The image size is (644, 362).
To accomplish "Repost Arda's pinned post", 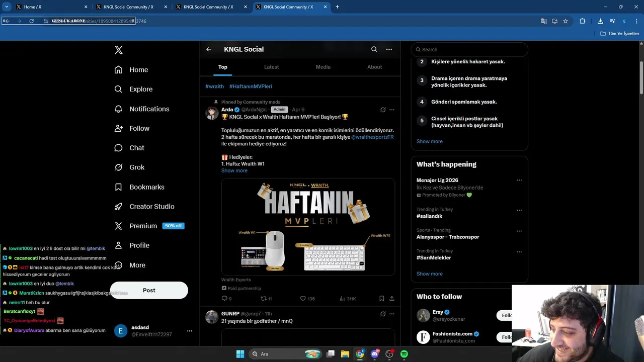I will [264, 299].
